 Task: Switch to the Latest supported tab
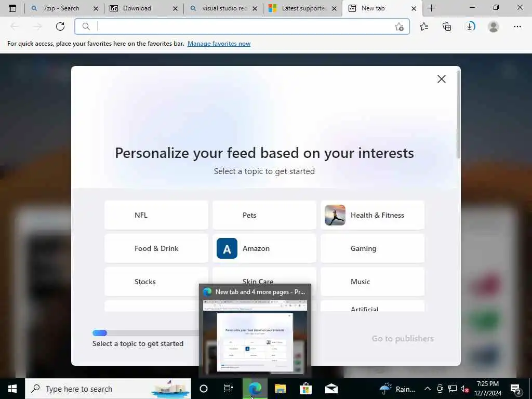click(x=303, y=8)
